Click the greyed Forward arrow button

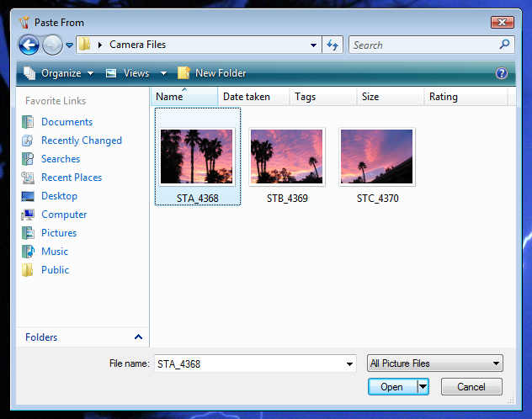pos(52,45)
